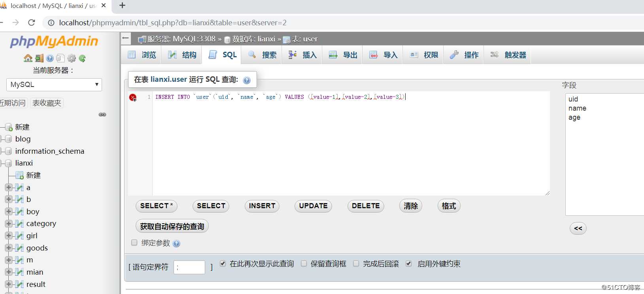Image resolution: width=644 pixels, height=294 pixels.
Task: Click the blog database icon
Action: point(8,139)
